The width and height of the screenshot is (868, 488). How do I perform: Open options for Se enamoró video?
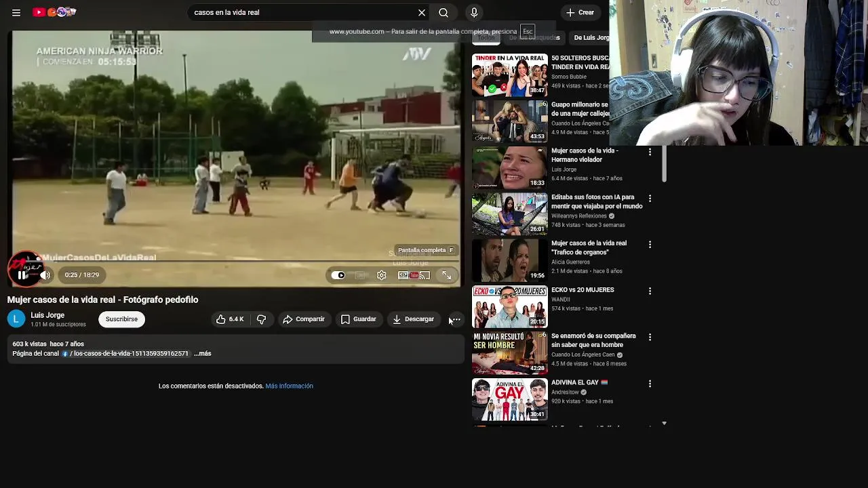pyautogui.click(x=650, y=337)
